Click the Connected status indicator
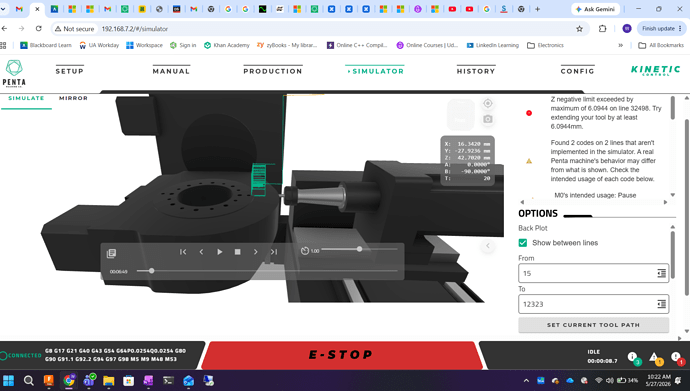Viewport: 690px width, 391px height. click(x=21, y=355)
